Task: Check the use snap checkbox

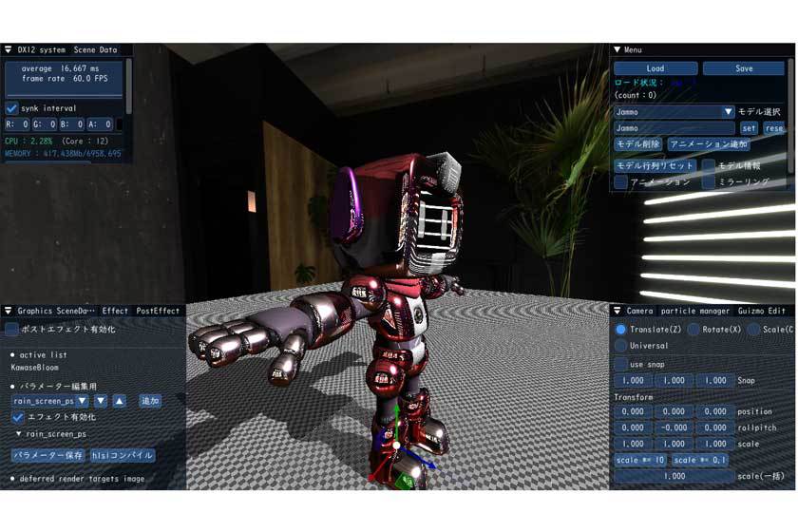Action: coord(621,364)
